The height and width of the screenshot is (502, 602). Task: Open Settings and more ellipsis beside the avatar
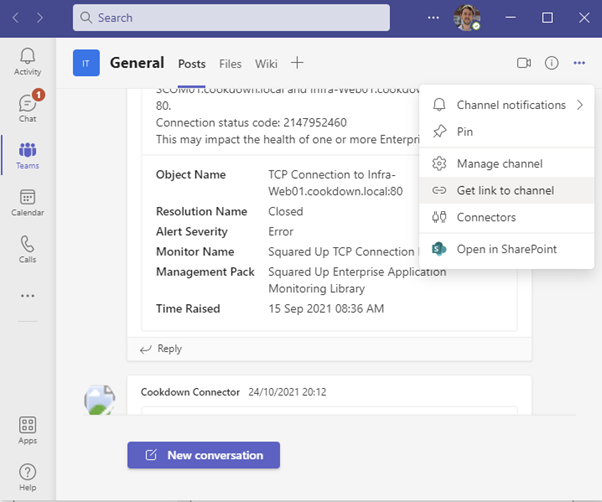[x=433, y=18]
